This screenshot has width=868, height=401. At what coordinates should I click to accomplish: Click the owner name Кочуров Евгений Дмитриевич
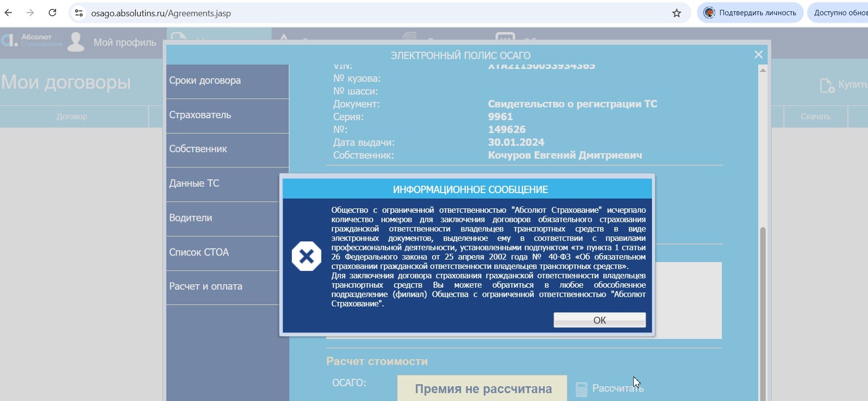tap(565, 155)
